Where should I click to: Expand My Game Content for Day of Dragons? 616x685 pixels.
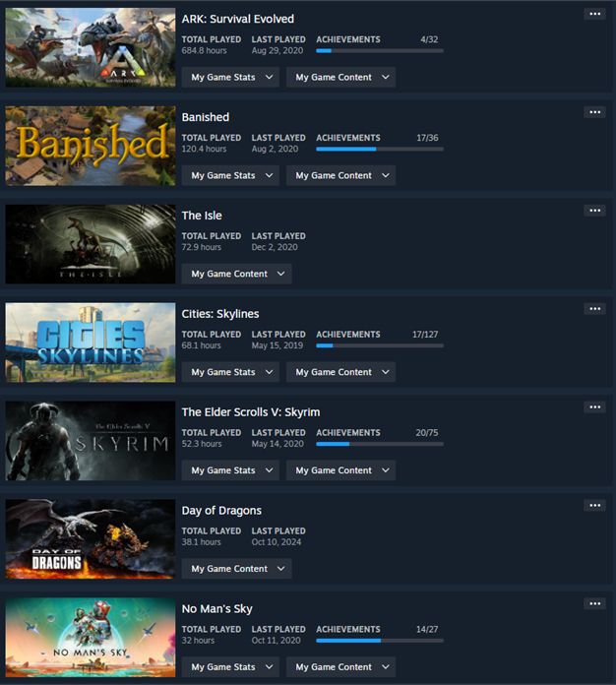click(x=236, y=569)
